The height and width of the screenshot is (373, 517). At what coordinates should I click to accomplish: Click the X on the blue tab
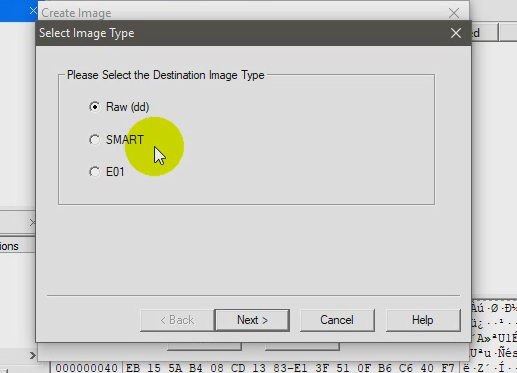click(33, 11)
